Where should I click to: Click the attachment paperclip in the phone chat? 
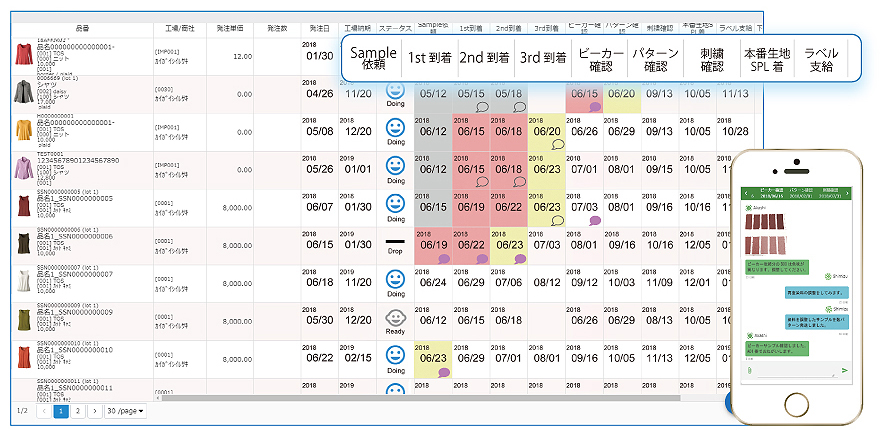coord(749,370)
